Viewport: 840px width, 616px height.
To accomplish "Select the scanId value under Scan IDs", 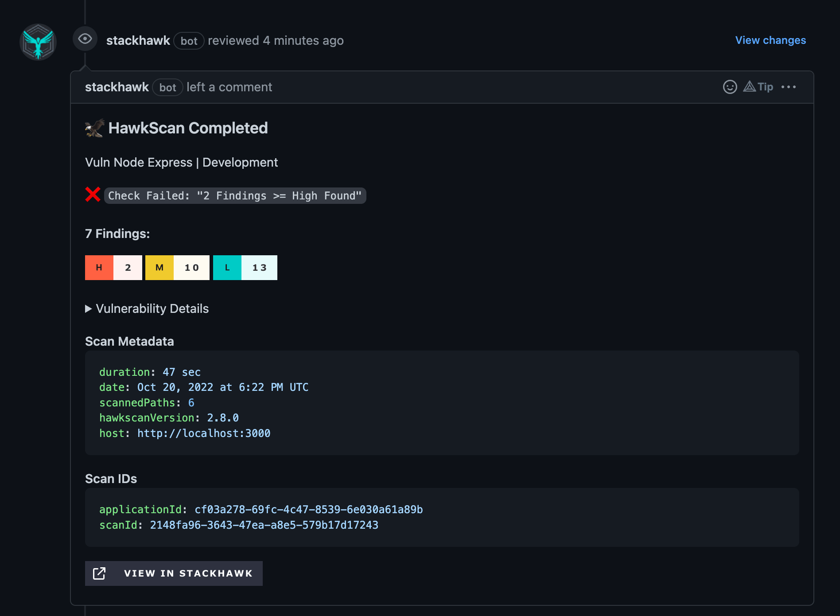I will 264,525.
